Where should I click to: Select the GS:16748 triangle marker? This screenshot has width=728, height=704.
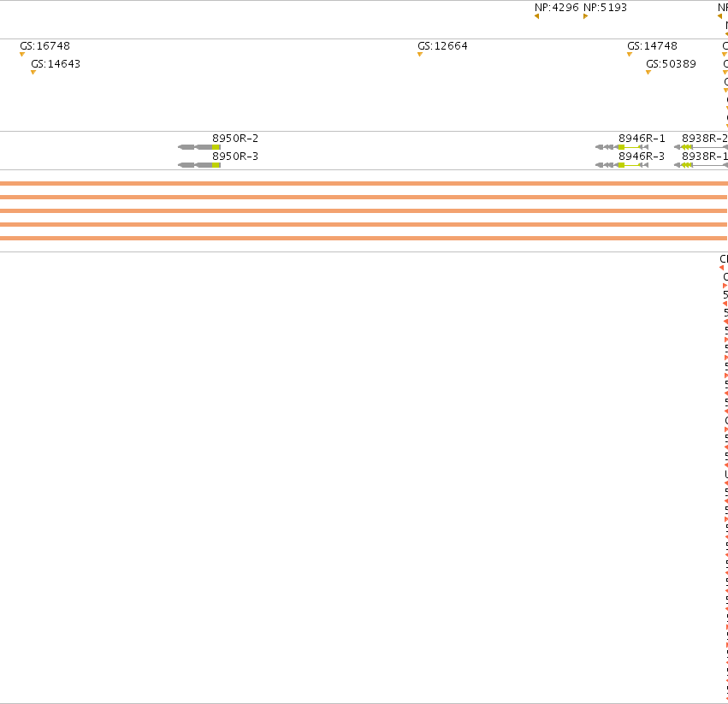point(22,55)
